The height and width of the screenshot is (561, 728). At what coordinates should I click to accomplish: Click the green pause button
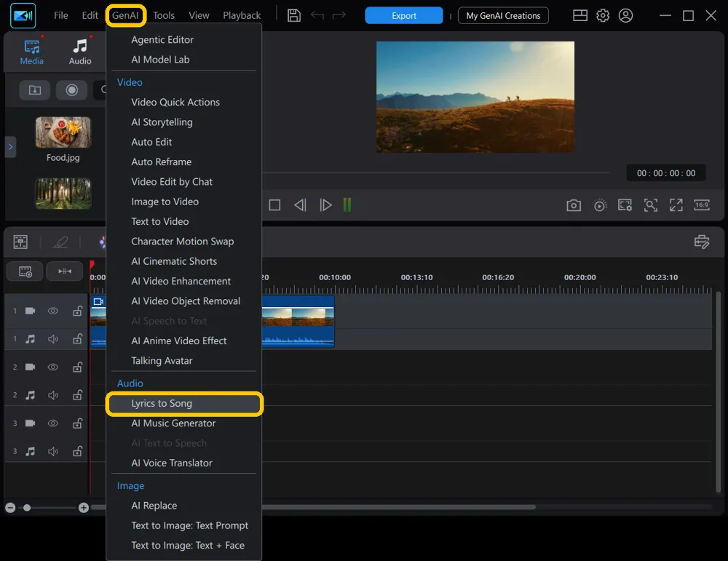pyautogui.click(x=347, y=204)
